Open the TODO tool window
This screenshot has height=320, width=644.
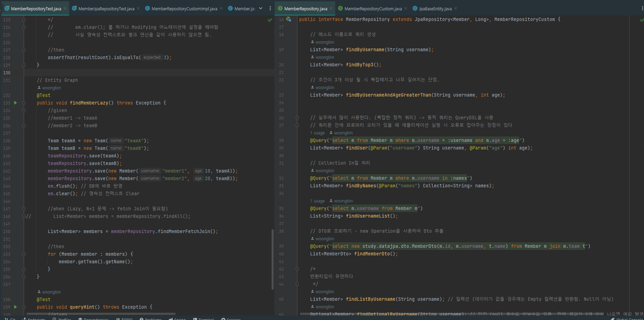124,319
